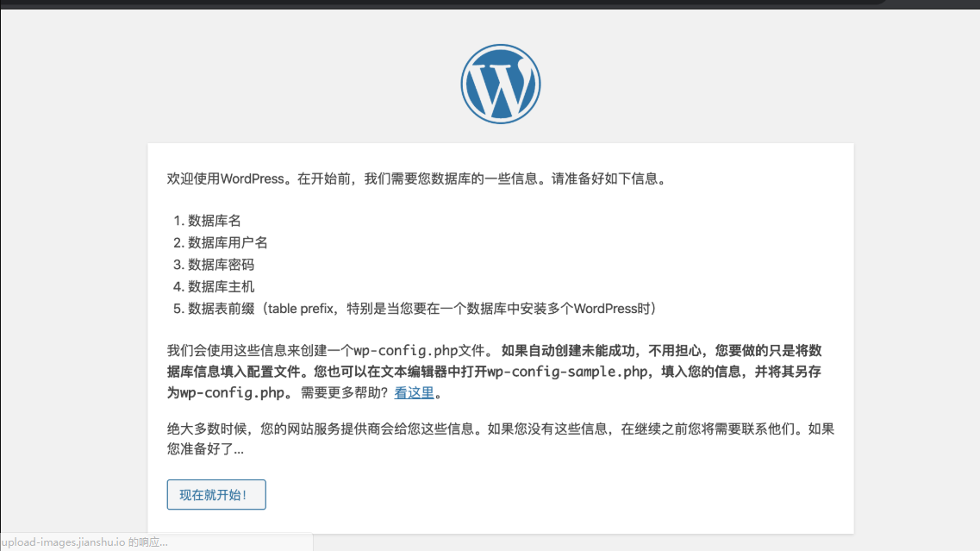The height and width of the screenshot is (551, 980).
Task: Click list item 数据表前缀 (table prefix)
Action: pyautogui.click(x=421, y=309)
